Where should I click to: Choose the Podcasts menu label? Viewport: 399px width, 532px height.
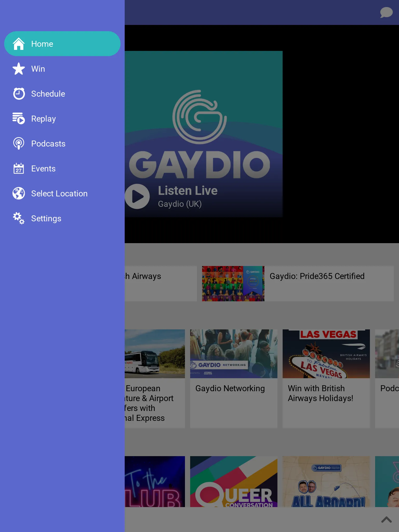click(48, 144)
